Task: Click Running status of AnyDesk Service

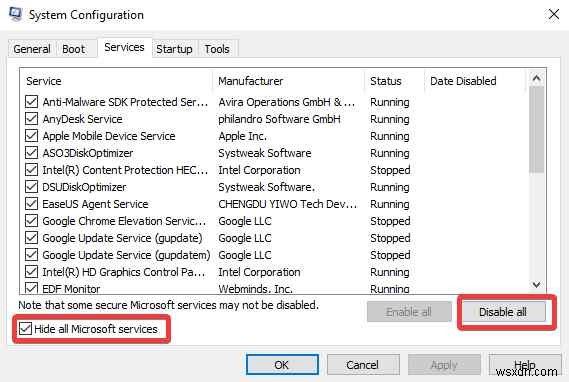Action: click(390, 119)
